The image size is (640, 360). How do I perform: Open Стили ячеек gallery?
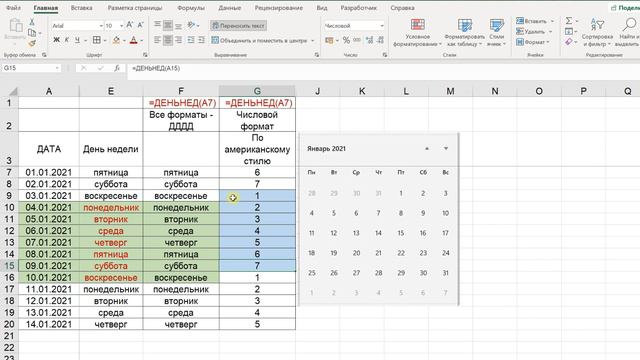[x=496, y=33]
